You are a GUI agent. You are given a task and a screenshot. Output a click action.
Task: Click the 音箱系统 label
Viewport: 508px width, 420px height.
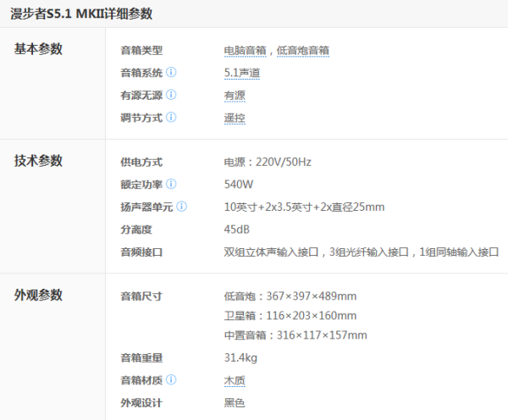click(x=141, y=73)
